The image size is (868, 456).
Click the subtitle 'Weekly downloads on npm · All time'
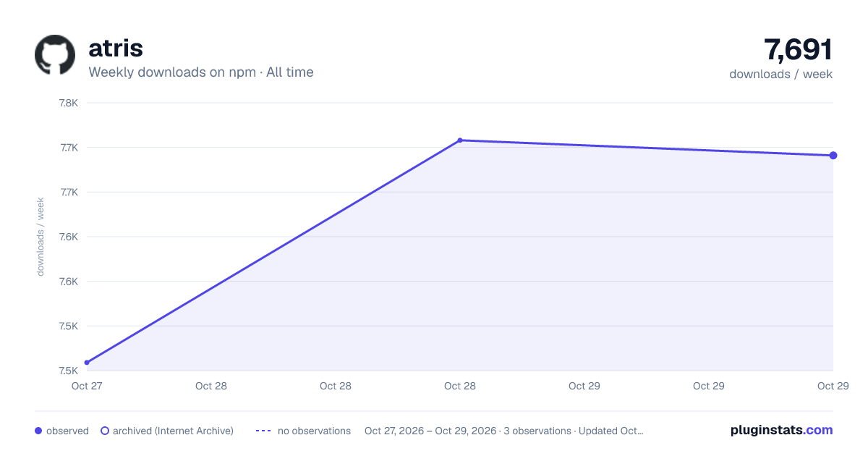coord(201,72)
